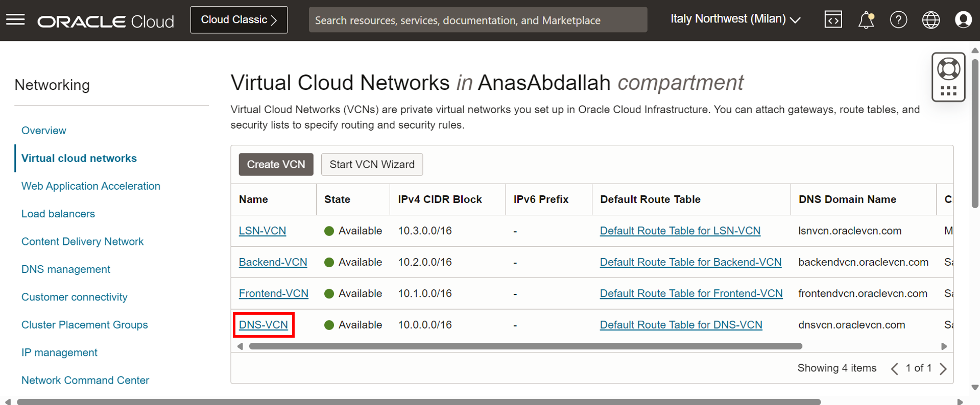Click the 10.3.0.0/16 CIDR cell
The width and height of the screenshot is (980, 405).
point(425,231)
